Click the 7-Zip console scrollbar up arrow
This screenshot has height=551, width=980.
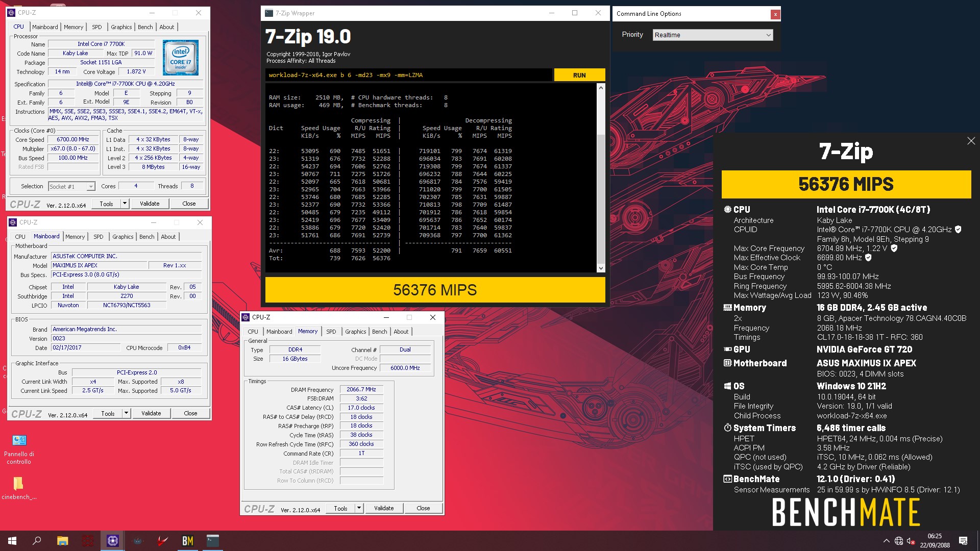tap(601, 88)
